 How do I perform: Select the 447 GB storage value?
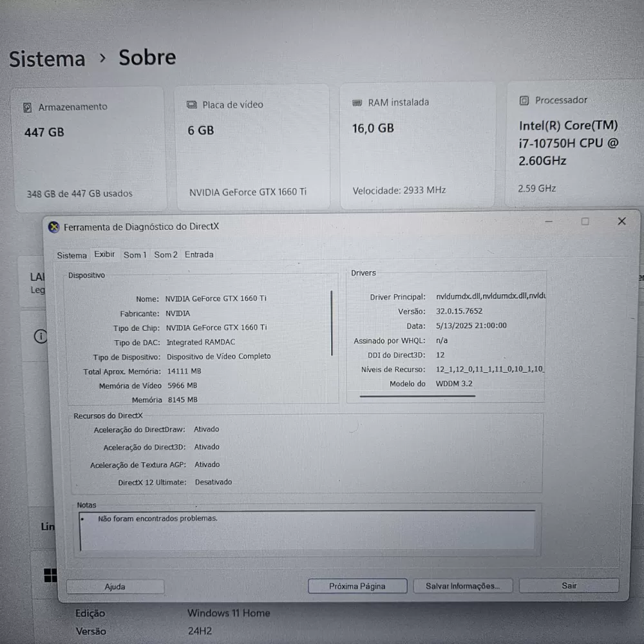(44, 132)
